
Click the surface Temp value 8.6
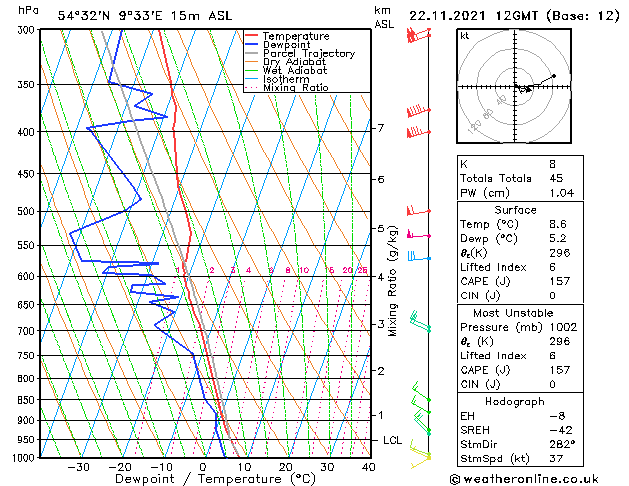coord(558,224)
